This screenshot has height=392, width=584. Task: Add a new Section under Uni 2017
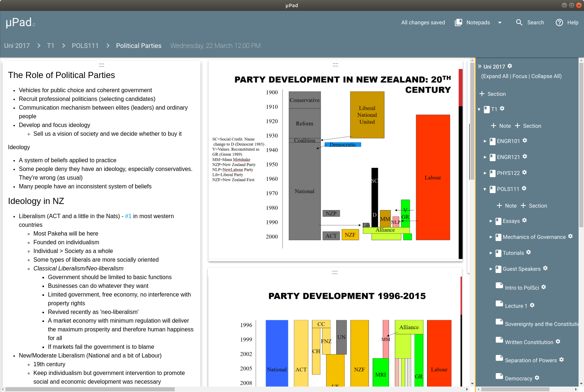[x=492, y=94]
